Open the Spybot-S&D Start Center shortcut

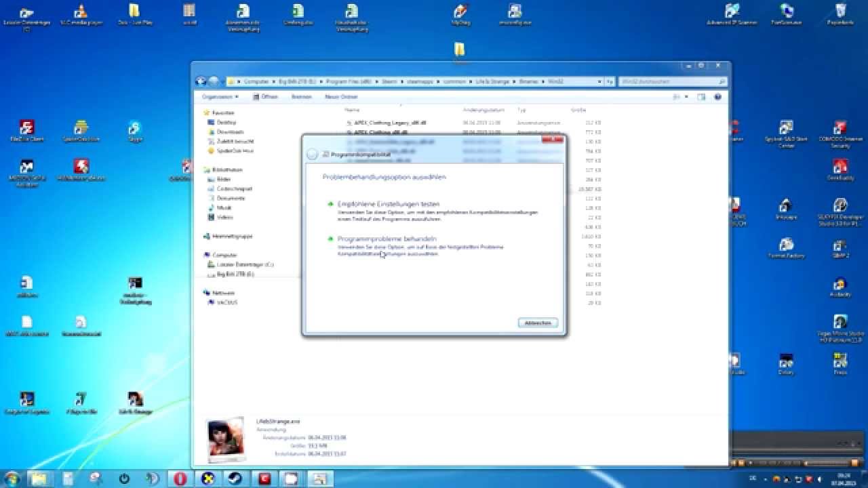pyautogui.click(x=786, y=134)
